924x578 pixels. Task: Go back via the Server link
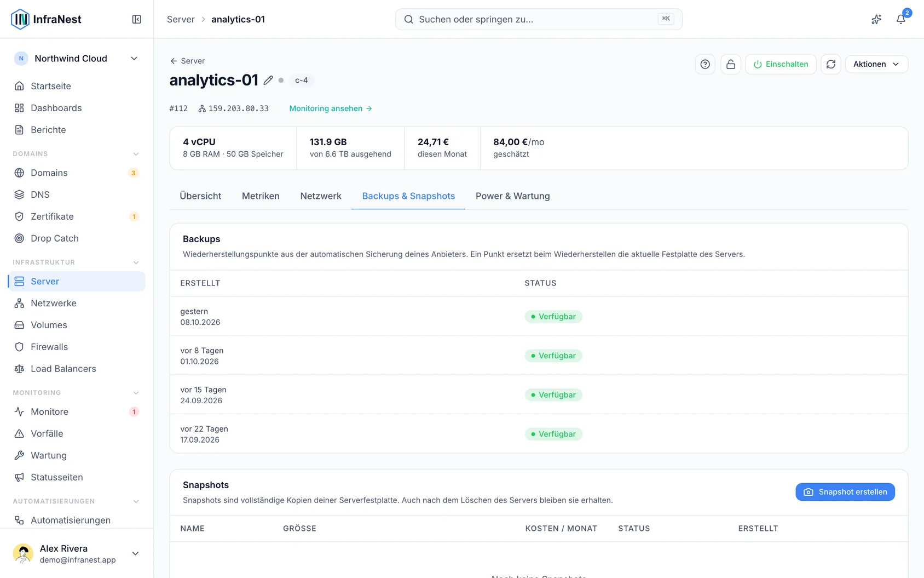click(x=187, y=61)
